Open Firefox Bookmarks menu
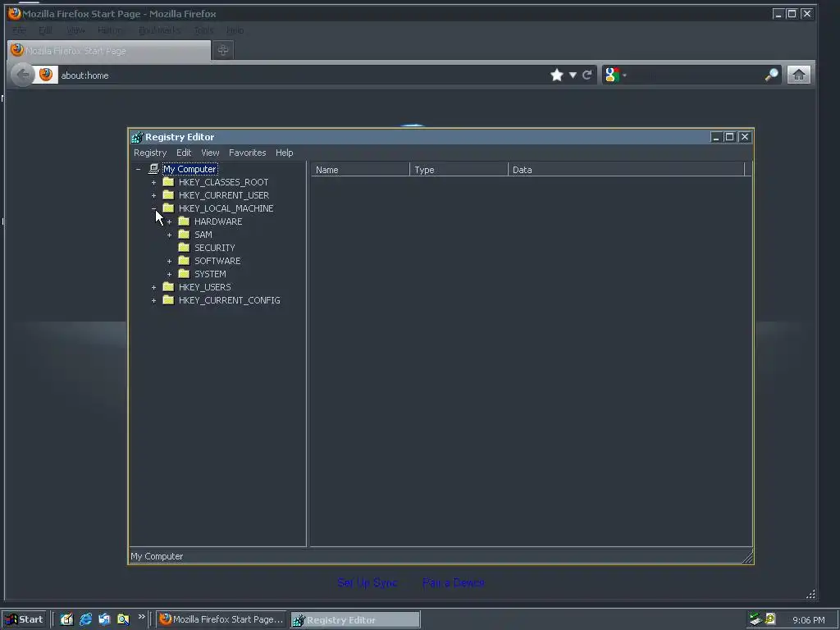840x630 pixels. pos(159,30)
